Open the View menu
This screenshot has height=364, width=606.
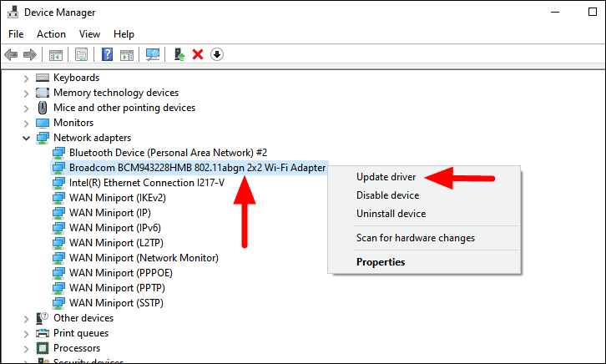click(89, 34)
